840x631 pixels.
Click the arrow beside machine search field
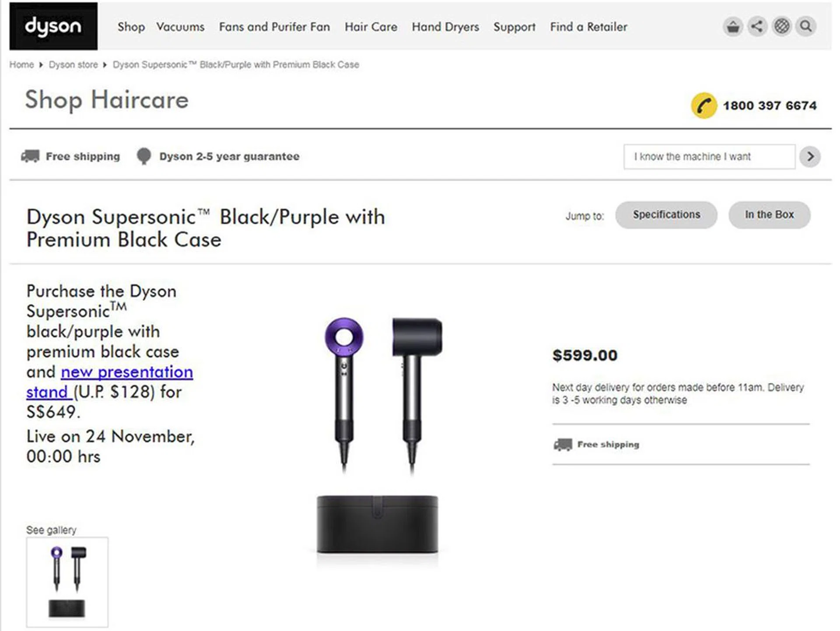(810, 157)
